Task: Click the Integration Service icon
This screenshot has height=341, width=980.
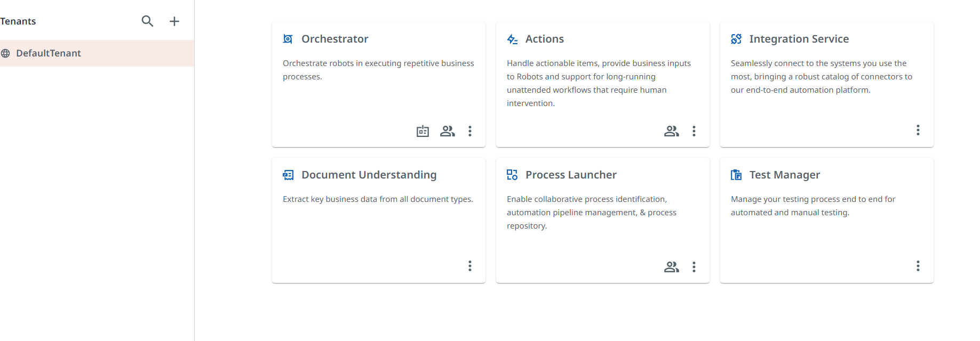Action: point(736,39)
